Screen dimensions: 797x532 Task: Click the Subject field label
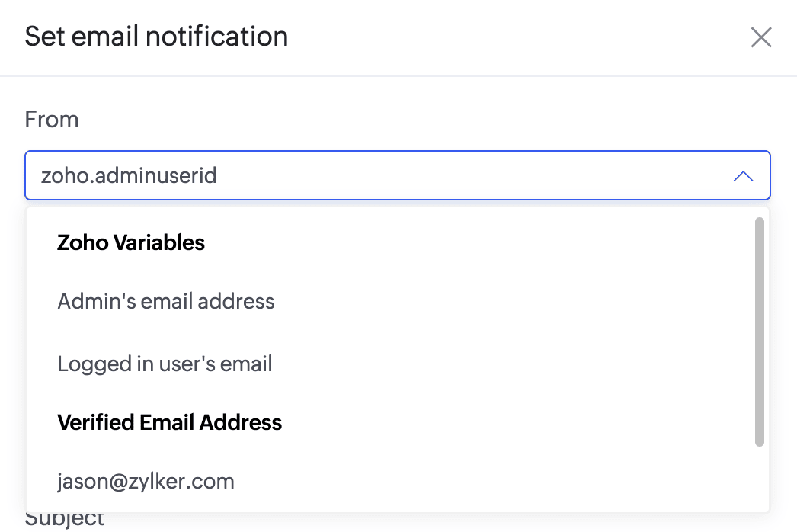(x=65, y=521)
